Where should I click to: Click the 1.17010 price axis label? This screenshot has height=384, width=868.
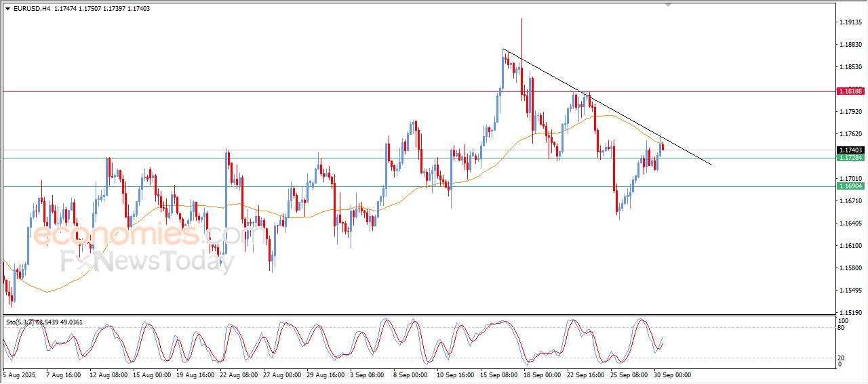[850, 179]
